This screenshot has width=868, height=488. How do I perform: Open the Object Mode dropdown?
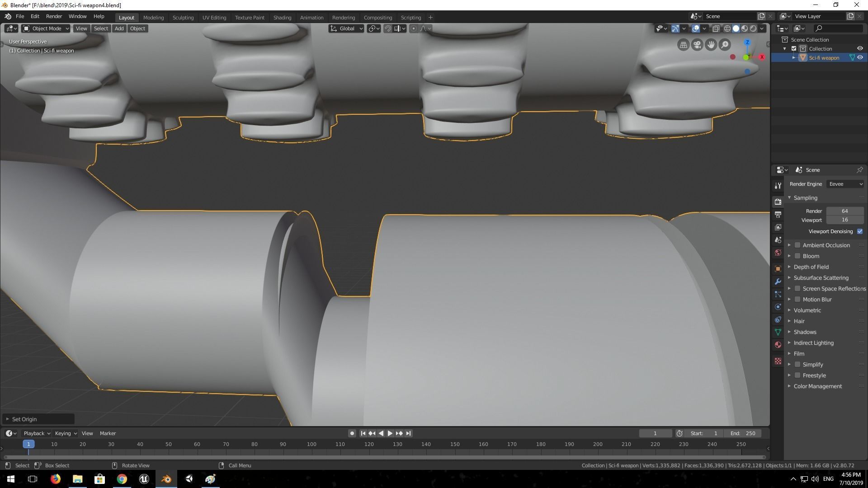46,28
